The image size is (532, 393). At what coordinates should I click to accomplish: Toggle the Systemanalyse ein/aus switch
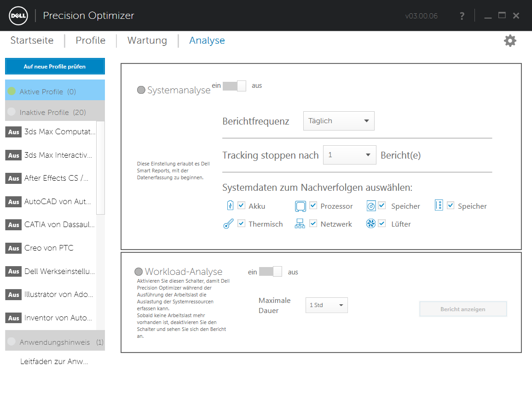pyautogui.click(x=234, y=85)
